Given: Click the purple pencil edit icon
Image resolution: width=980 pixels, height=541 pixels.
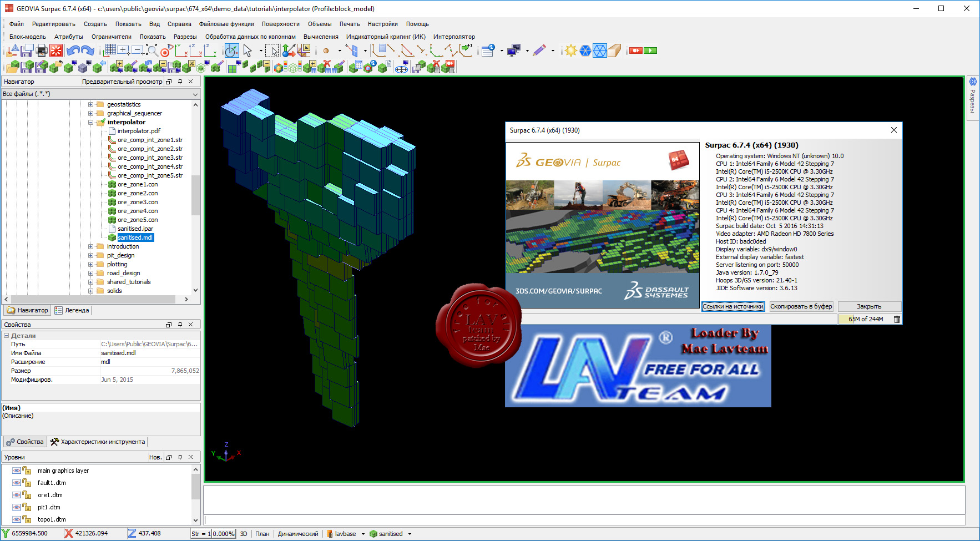Looking at the screenshot, I should coord(539,51).
